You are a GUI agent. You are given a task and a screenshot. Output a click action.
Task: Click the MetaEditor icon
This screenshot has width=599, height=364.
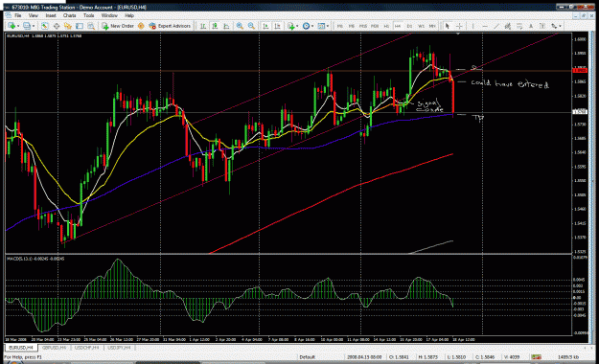tap(141, 26)
